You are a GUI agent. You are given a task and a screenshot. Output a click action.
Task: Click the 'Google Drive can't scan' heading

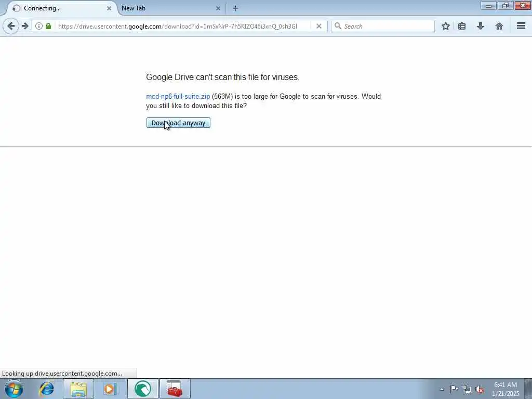coord(222,77)
